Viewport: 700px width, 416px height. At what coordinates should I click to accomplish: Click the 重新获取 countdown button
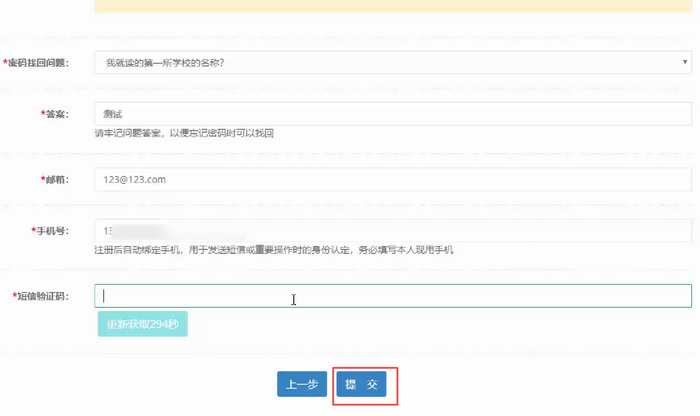tap(142, 325)
